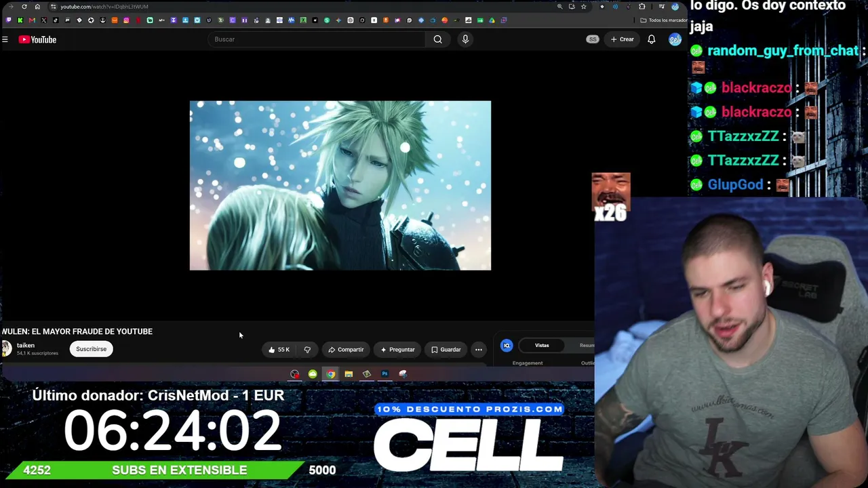Click the Preguntar button

tap(397, 350)
